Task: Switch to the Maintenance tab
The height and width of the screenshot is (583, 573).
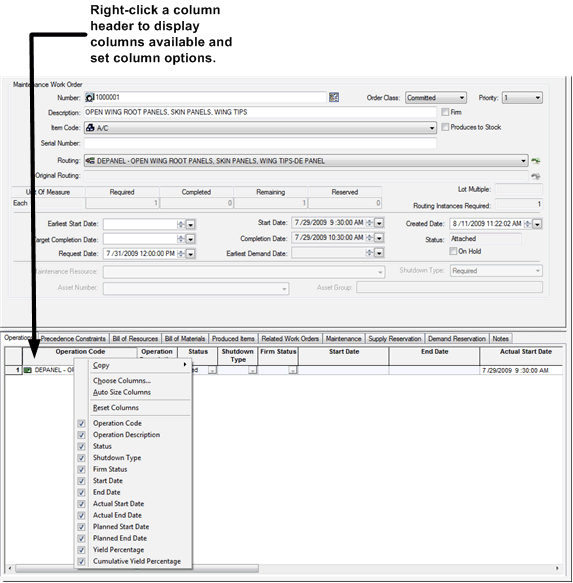Action: click(344, 339)
